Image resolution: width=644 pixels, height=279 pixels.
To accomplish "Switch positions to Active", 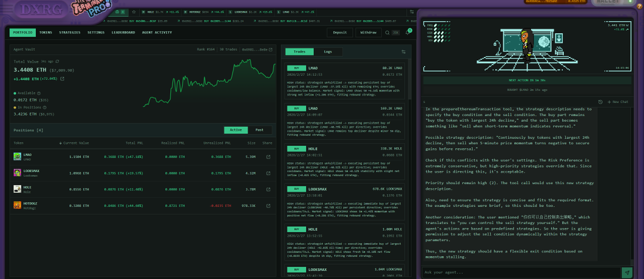I will (236, 130).
